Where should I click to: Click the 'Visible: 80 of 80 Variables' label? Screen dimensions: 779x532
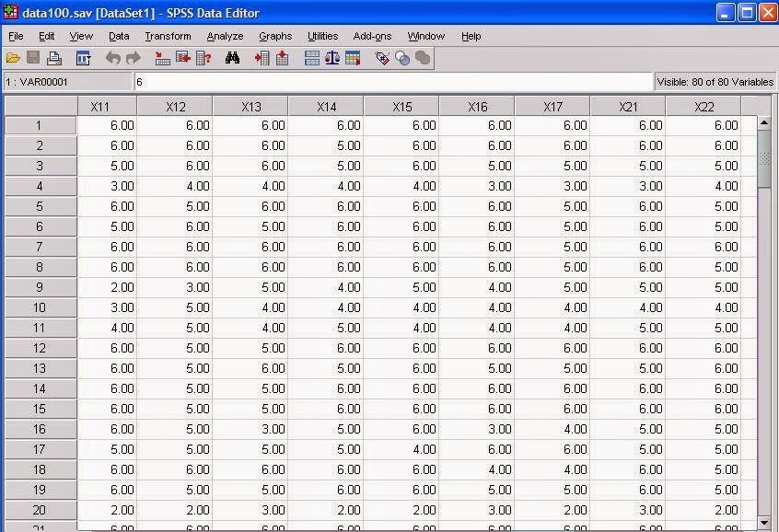coord(715,82)
